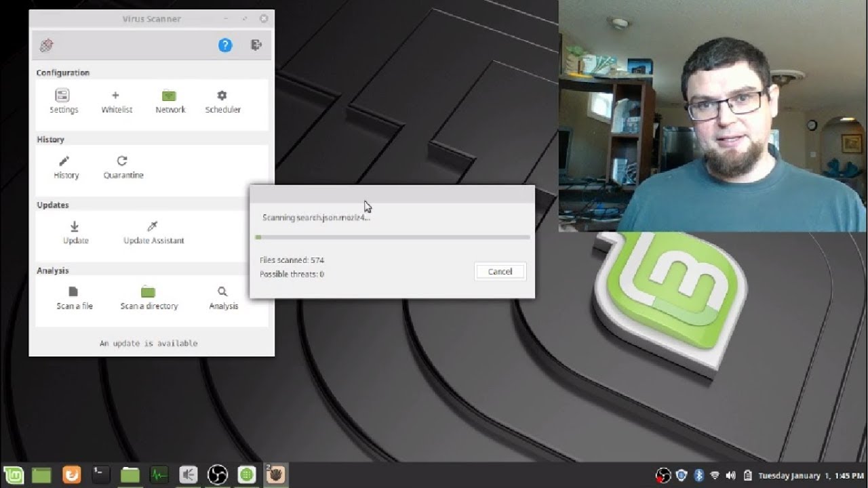Click the 'History' section heading
This screenshot has height=488, width=868.
[50, 139]
